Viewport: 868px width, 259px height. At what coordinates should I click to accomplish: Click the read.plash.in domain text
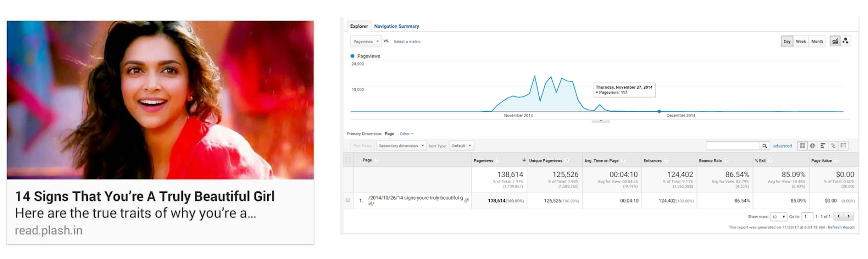pyautogui.click(x=49, y=230)
